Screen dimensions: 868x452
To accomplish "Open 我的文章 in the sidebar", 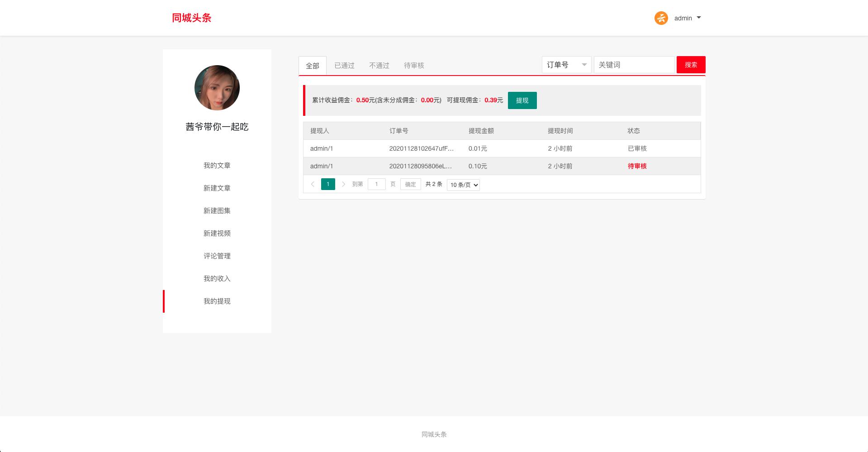I will click(x=217, y=166).
